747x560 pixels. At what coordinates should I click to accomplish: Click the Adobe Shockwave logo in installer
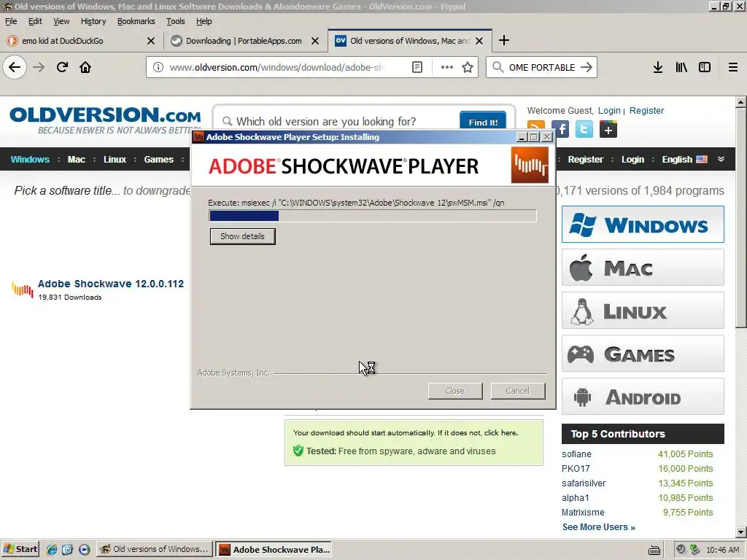pyautogui.click(x=530, y=166)
